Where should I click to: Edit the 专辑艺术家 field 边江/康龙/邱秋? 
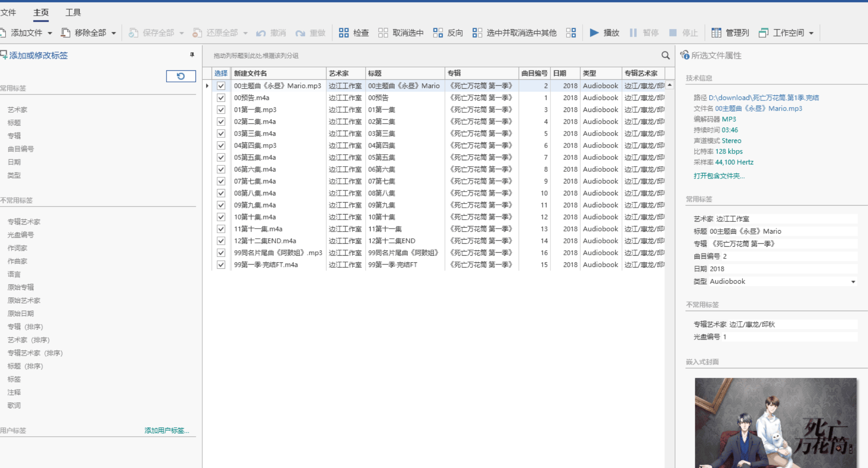pyautogui.click(x=793, y=324)
